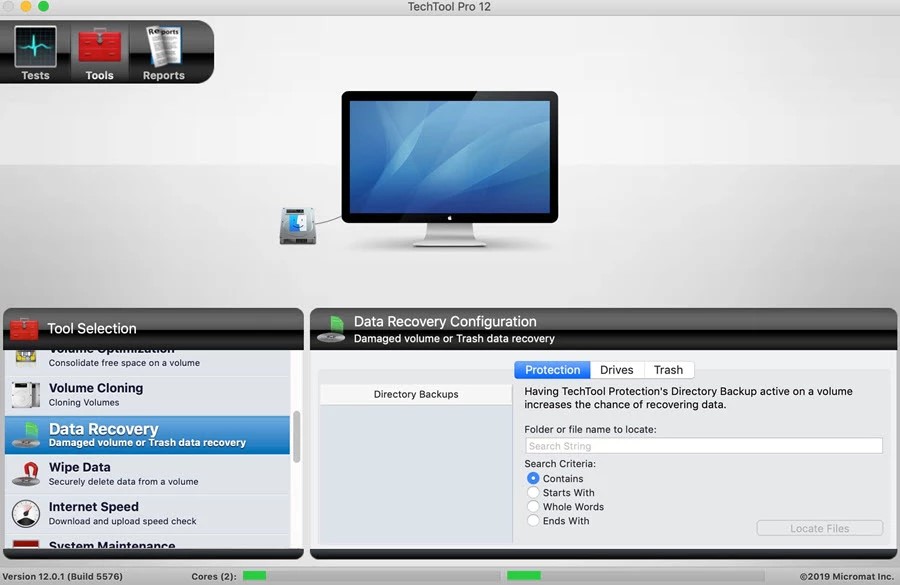Screen dimensions: 900x585
Task: Choose the Whole Words option
Action: pos(533,507)
